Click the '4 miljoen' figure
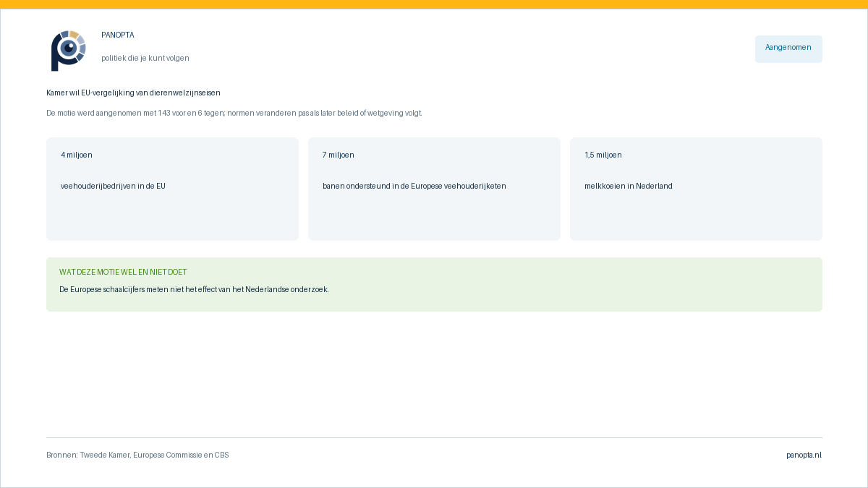Viewport: 868px width, 488px height. coord(77,155)
